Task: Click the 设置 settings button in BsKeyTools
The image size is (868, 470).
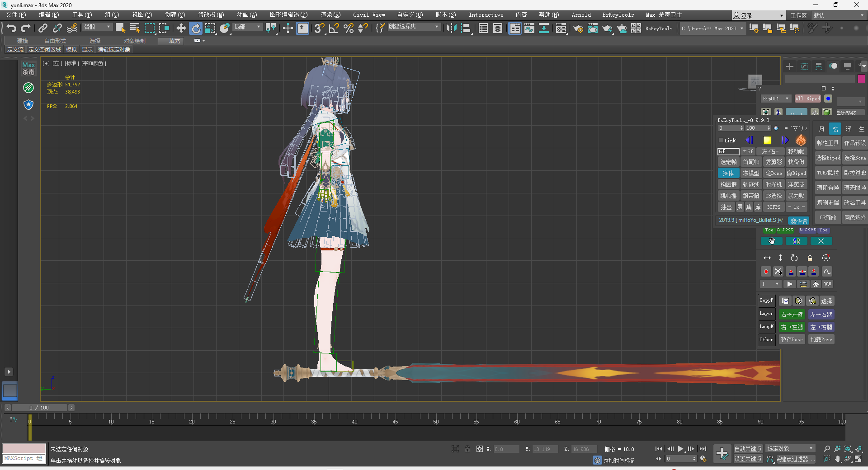Action: (799, 221)
